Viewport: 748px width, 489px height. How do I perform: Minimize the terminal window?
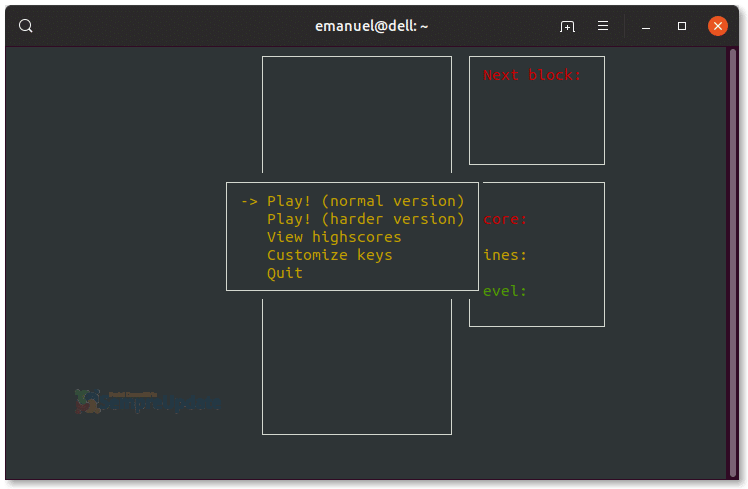(x=646, y=26)
